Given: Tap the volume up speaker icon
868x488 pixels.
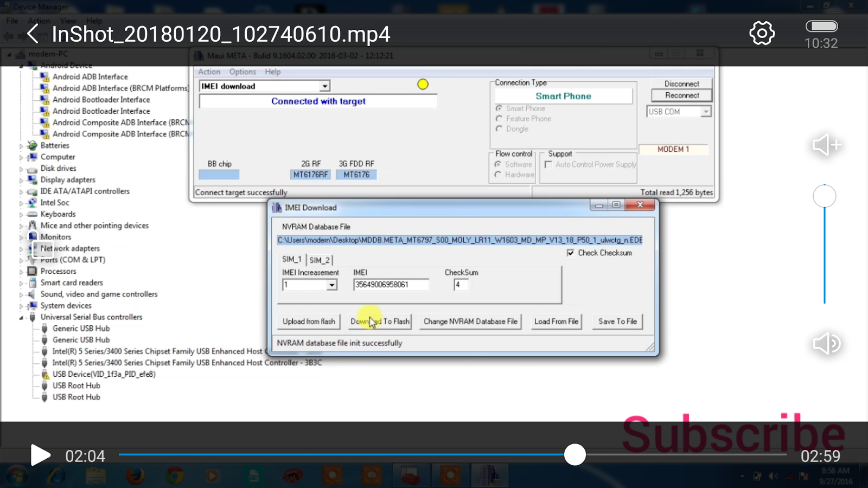Looking at the screenshot, I should tap(827, 145).
